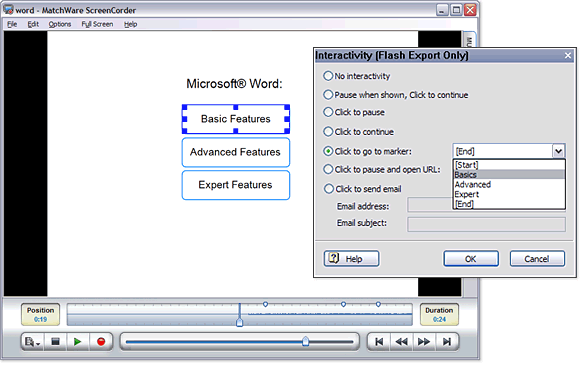Open the File menu
582x365 pixels.
click(x=12, y=24)
